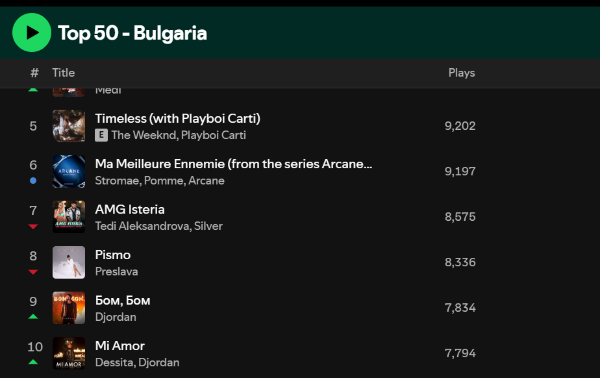The width and height of the screenshot is (600, 378).
Task: Click the AMG Isteria cover art
Action: click(x=69, y=217)
